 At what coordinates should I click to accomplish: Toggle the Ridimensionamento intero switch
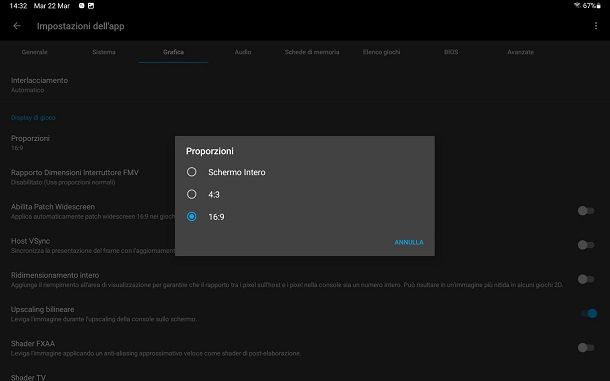pyautogui.click(x=586, y=279)
